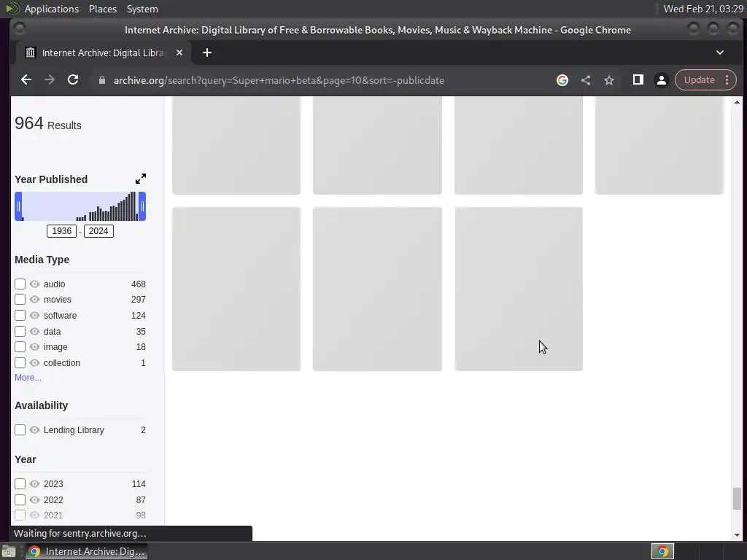Viewport: 747px width, 560px height.
Task: Edit the start year field 1936
Action: (61, 231)
